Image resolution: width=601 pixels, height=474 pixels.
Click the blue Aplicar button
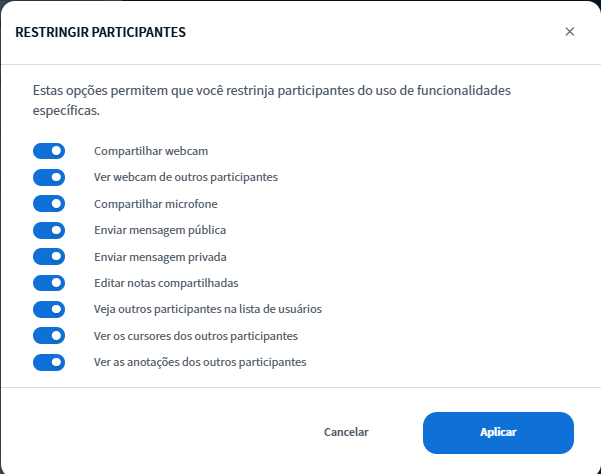(498, 432)
